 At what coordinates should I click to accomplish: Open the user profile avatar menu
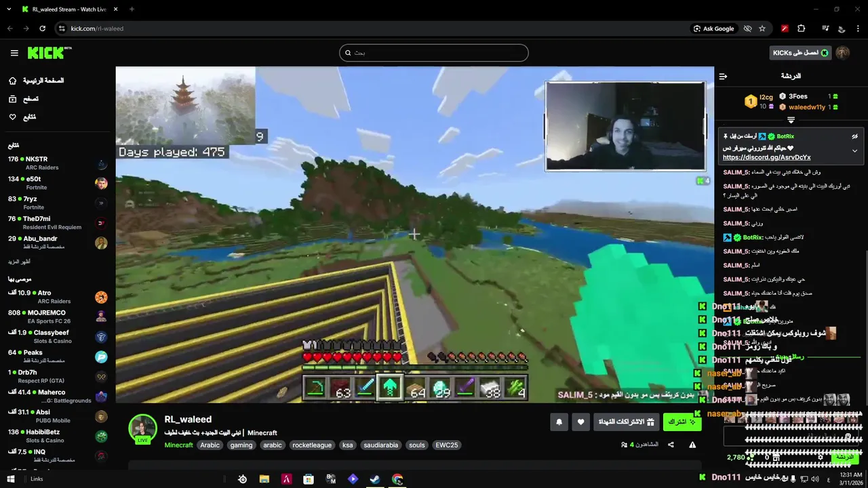click(843, 53)
